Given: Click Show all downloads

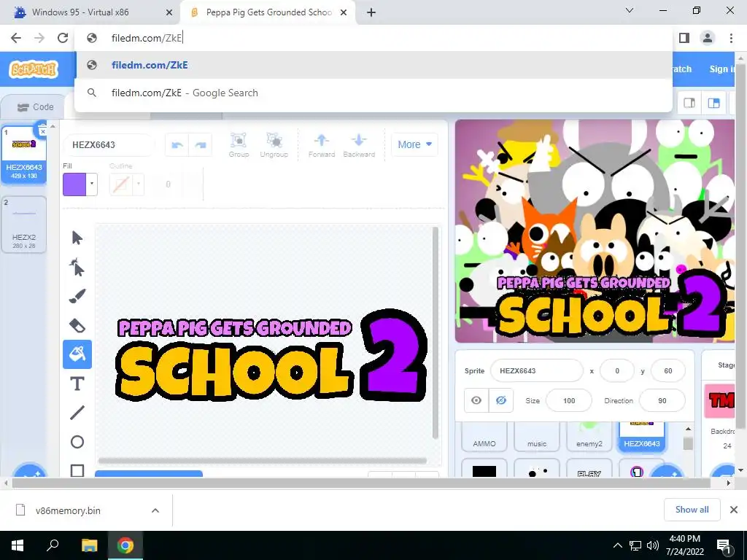Looking at the screenshot, I should 692,510.
